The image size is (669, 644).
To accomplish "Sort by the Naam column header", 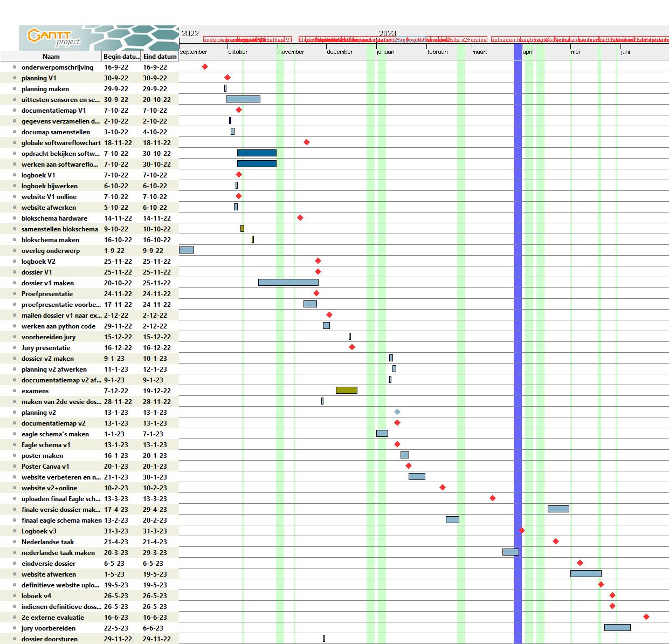I will pos(51,56).
